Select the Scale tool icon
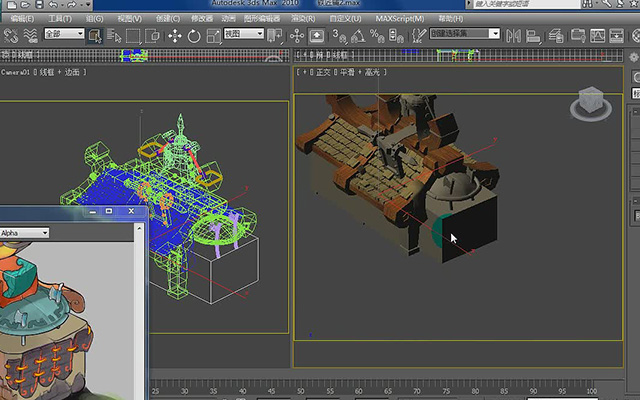 pyautogui.click(x=213, y=36)
